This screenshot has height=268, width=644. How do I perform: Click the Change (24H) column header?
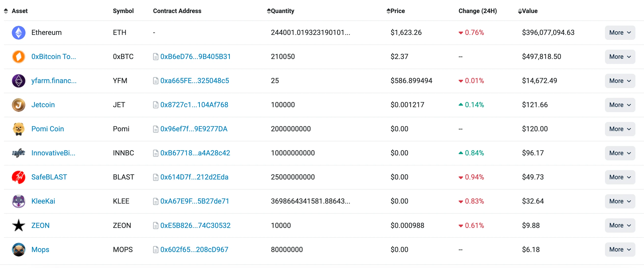pyautogui.click(x=478, y=11)
